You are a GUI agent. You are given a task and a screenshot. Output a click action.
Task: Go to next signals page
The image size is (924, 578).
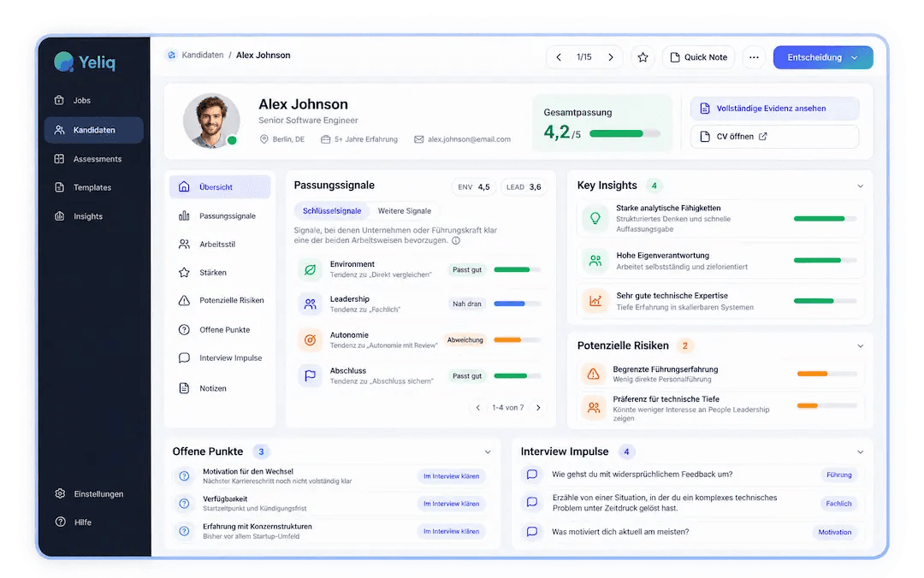click(x=538, y=408)
